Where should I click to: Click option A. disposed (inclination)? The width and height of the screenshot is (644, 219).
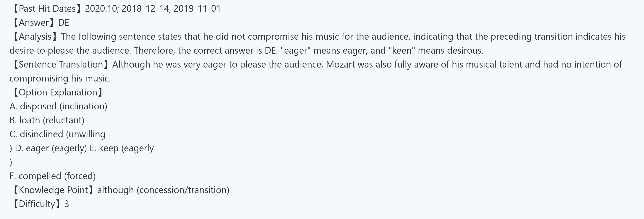pos(58,106)
